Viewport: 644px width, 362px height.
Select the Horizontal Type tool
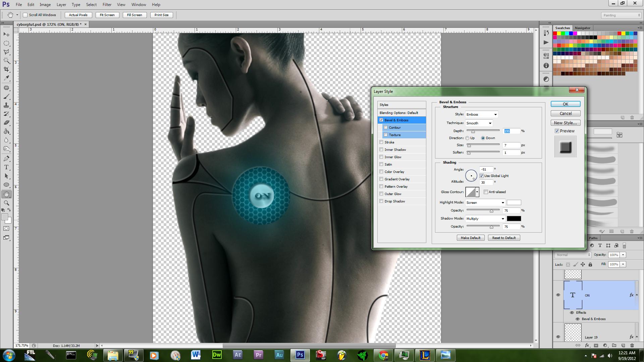[6, 167]
